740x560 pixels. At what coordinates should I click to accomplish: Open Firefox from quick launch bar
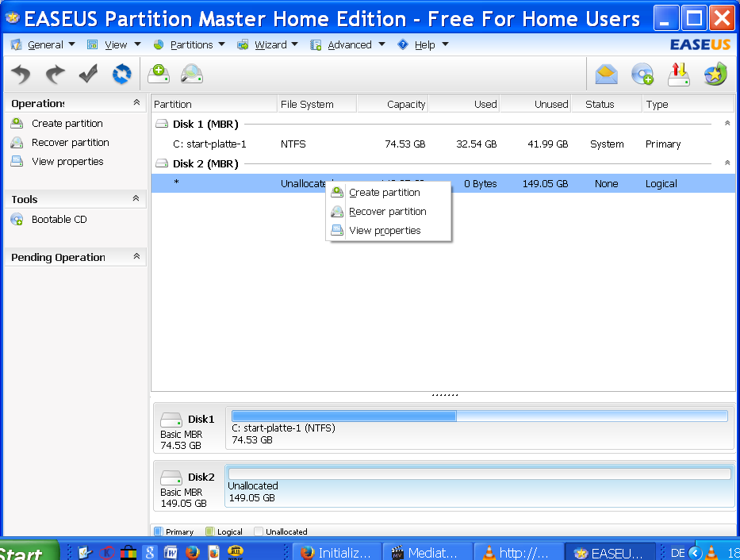tap(192, 552)
